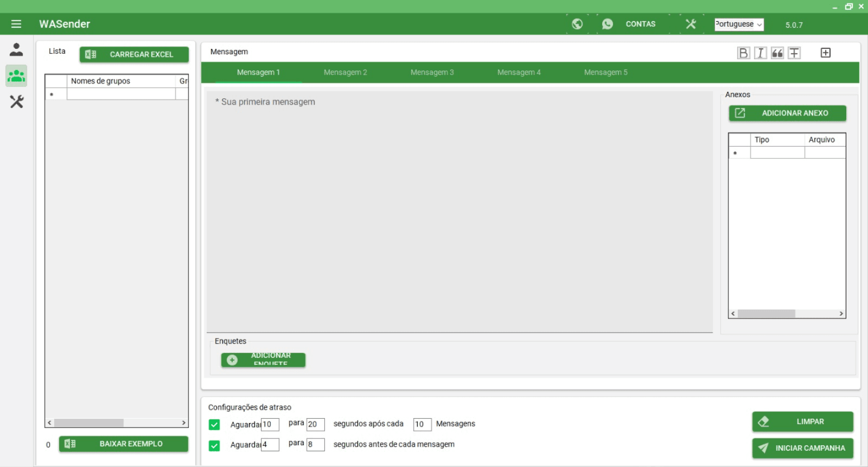The image size is (868, 467).
Task: Open the Portuguese language dropdown
Action: [739, 24]
